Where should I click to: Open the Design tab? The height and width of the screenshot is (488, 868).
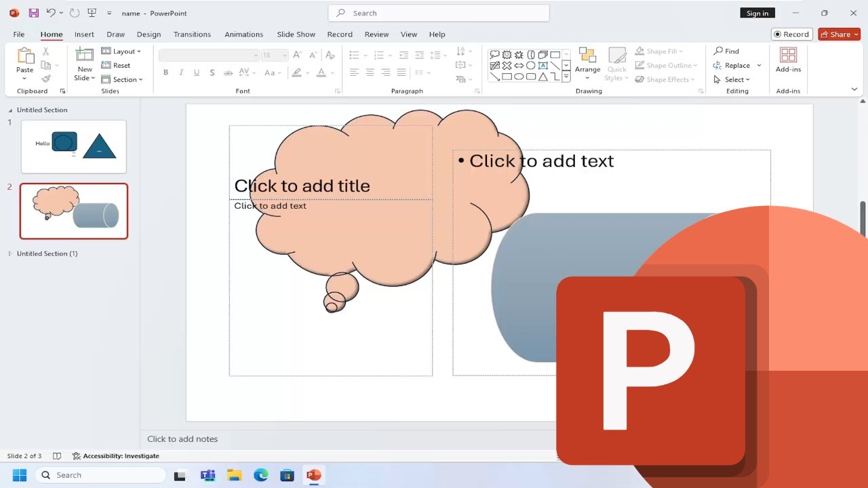[149, 34]
